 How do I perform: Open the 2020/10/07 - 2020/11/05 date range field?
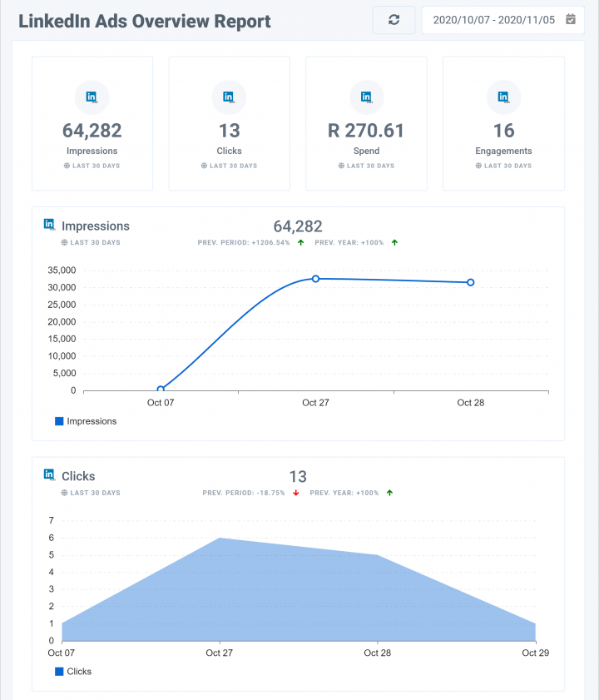tap(503, 20)
